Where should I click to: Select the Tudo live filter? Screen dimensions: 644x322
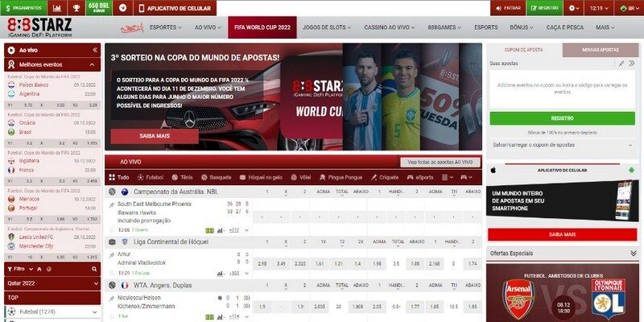tap(119, 177)
